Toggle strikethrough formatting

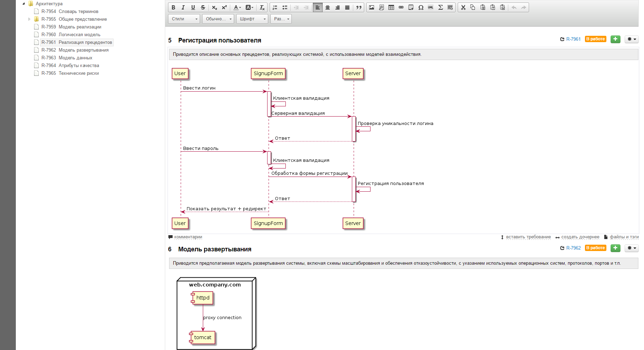(203, 7)
